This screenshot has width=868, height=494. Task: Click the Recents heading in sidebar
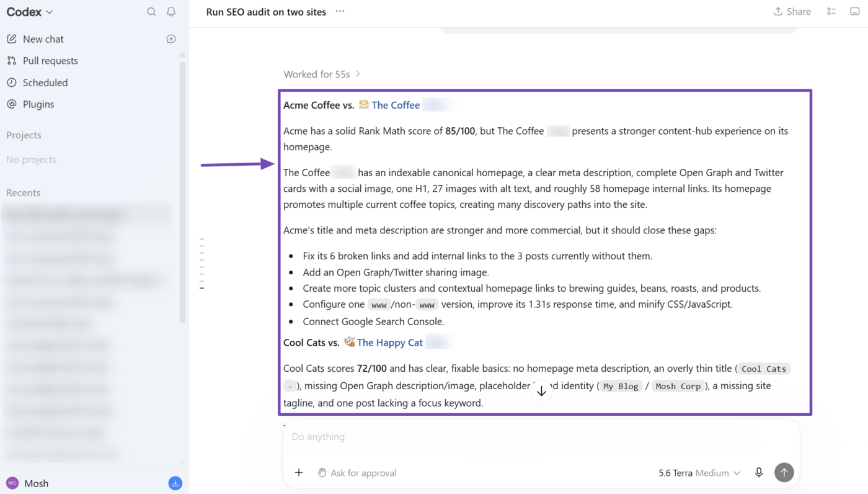pos(23,193)
